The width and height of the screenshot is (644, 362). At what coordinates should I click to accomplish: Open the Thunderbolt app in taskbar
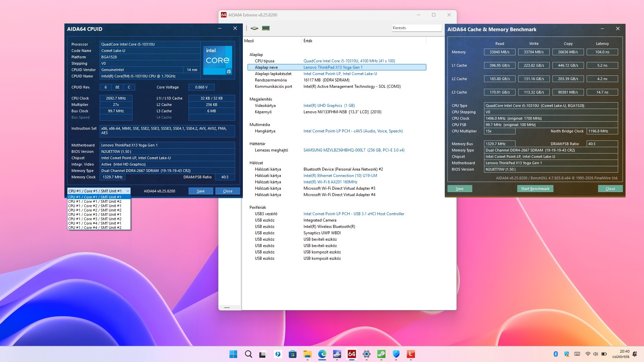(278, 354)
